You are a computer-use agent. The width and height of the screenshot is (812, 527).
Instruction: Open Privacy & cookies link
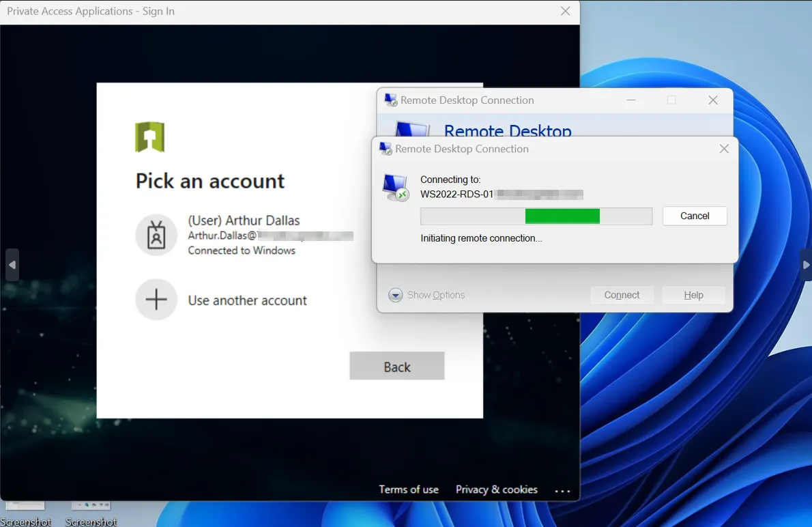click(x=496, y=489)
